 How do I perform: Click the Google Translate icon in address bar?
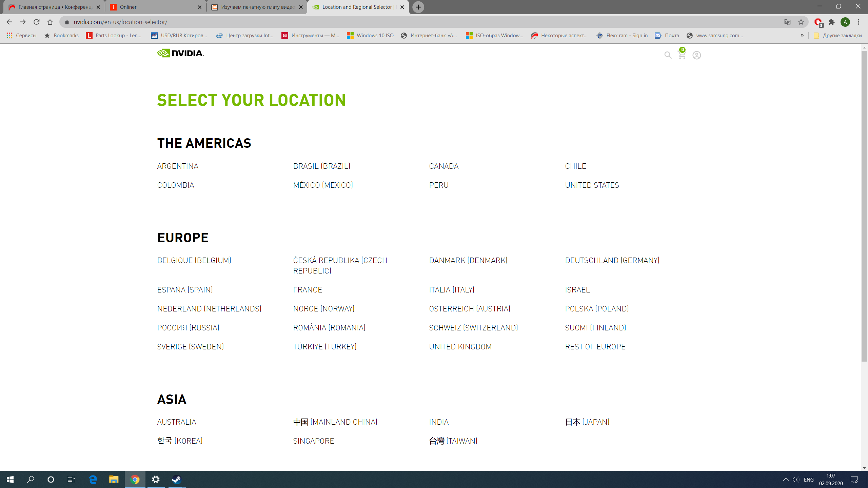[787, 22]
